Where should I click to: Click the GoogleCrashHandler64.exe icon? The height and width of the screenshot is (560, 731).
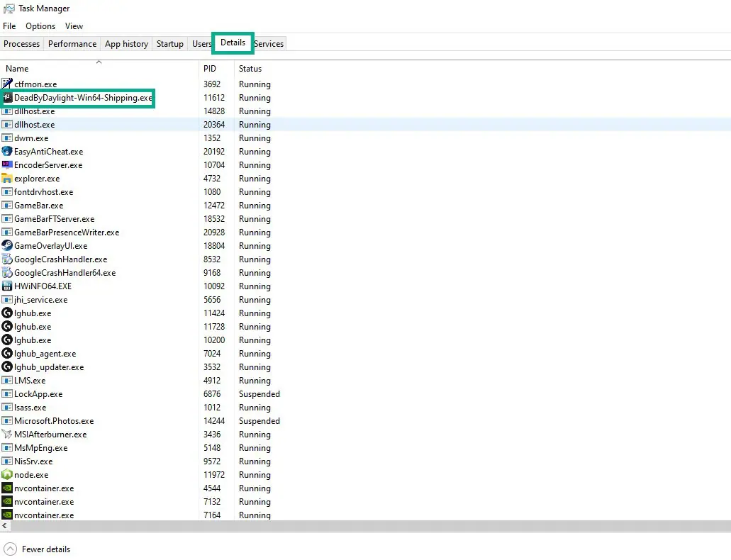click(7, 273)
